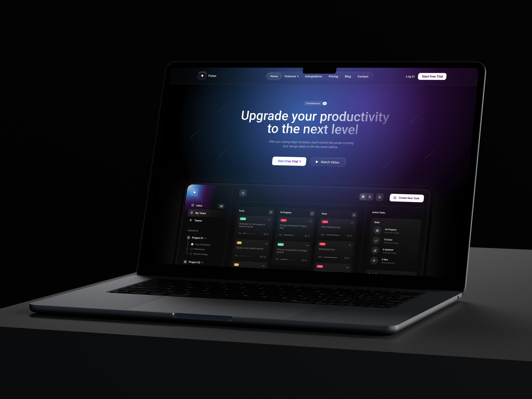The image size is (532, 399).
Task: Select the grid view icon
Action: [363, 196]
